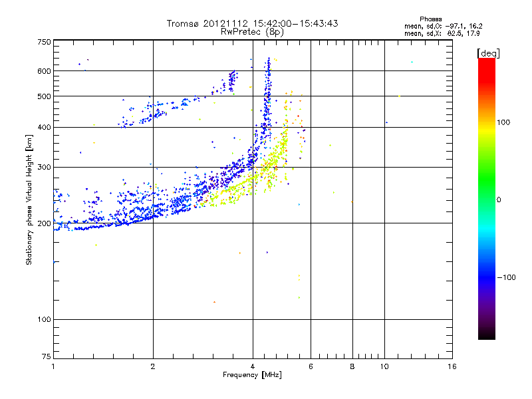Image resolution: width=532 pixels, height=399 pixels.
Task: Click the colorbar tick label '100'
Action: point(503,122)
